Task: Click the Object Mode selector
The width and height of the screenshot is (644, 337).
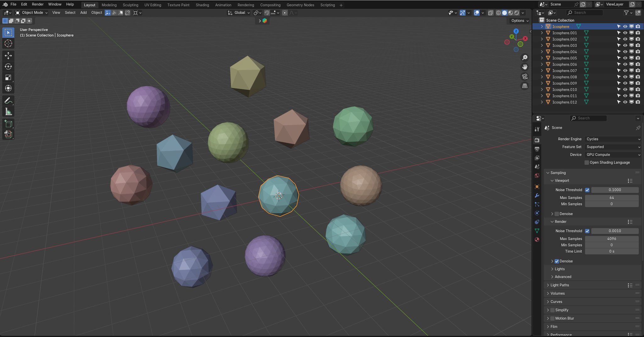Action: pos(31,13)
